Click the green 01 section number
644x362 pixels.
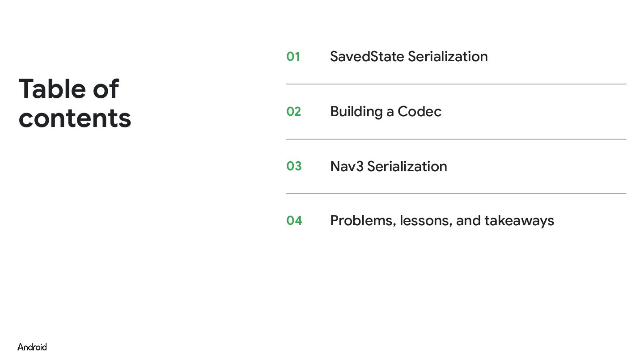click(293, 57)
